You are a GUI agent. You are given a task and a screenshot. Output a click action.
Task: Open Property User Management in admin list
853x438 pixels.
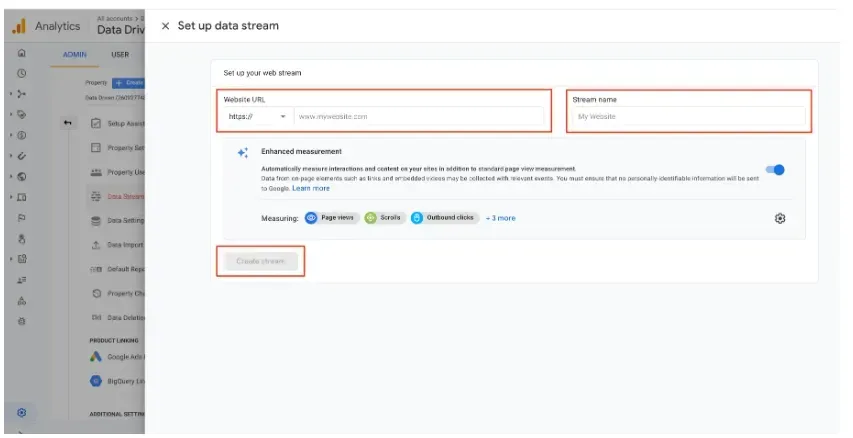(117, 172)
